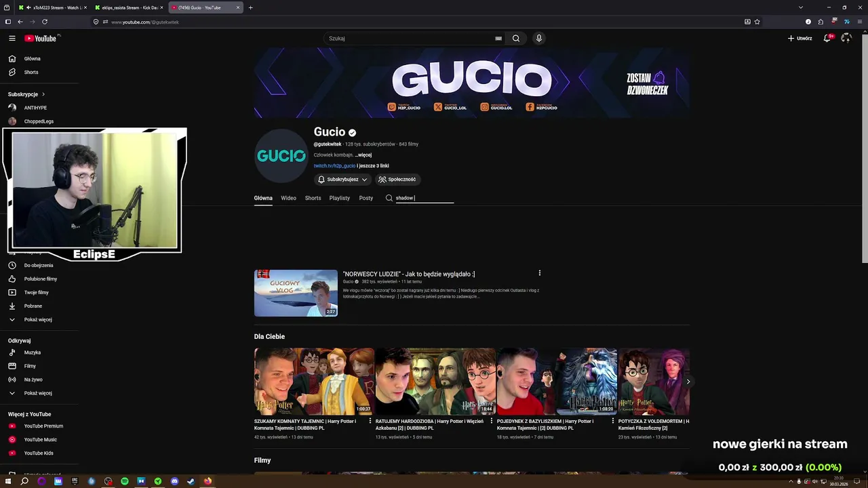Image resolution: width=868 pixels, height=488 pixels.
Task: Go to the YouTube logo home link
Action: (x=42, y=39)
